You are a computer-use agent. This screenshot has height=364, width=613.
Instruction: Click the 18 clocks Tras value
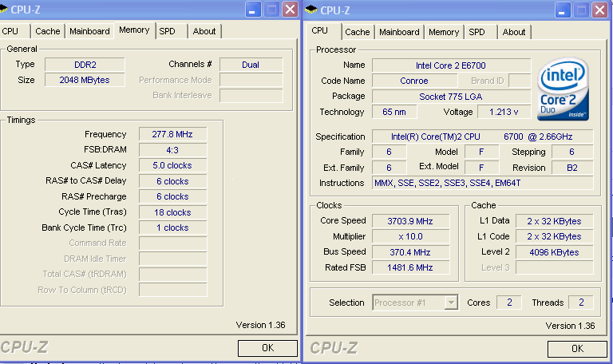172,212
